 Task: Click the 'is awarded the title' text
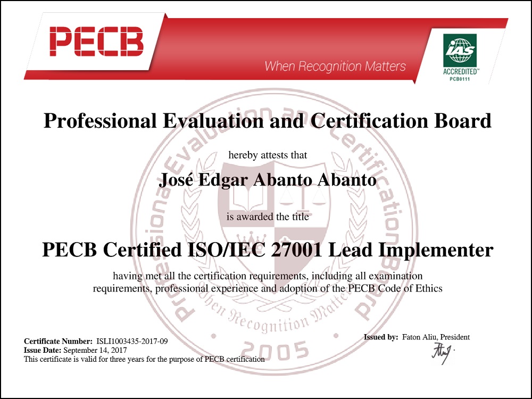[268, 217]
